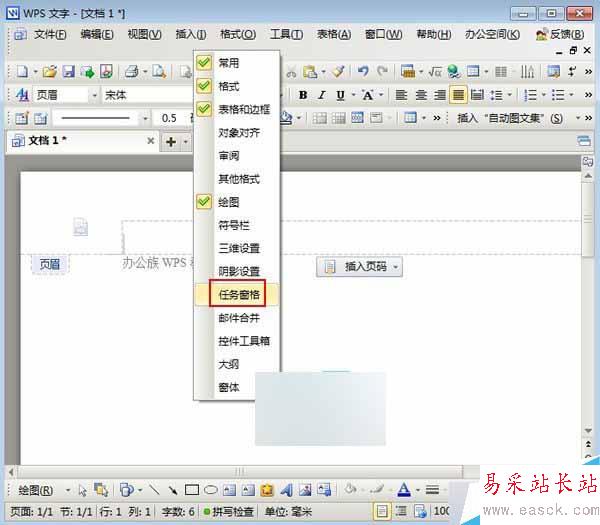Click the Fill color bucket icon
The height and width of the screenshot is (525, 600).
pyautogui.click(x=350, y=489)
